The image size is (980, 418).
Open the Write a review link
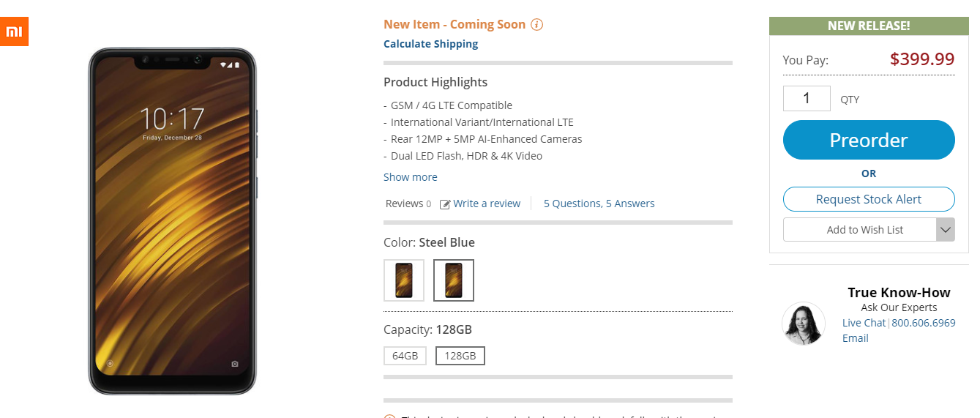(487, 204)
